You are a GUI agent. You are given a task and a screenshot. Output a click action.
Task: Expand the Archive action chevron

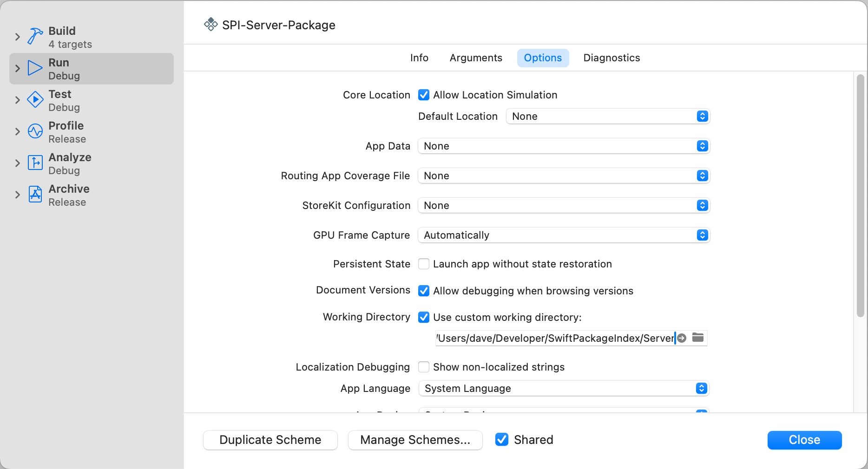point(18,195)
